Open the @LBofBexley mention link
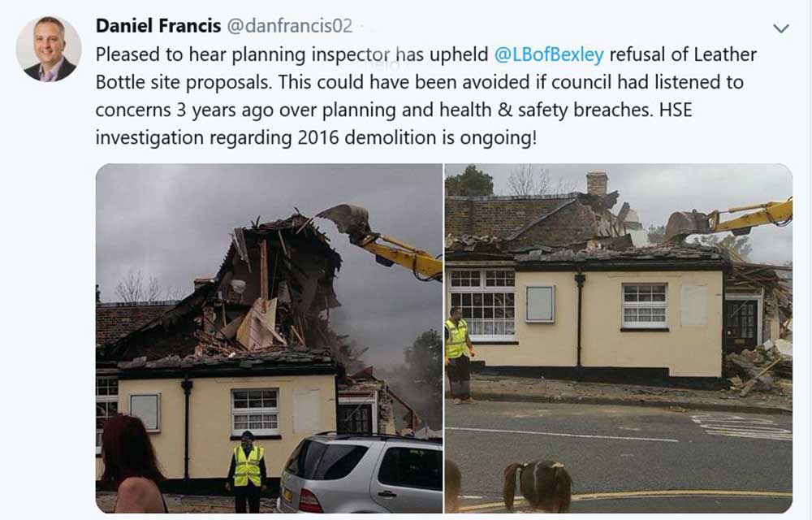812x520 pixels. (x=549, y=54)
